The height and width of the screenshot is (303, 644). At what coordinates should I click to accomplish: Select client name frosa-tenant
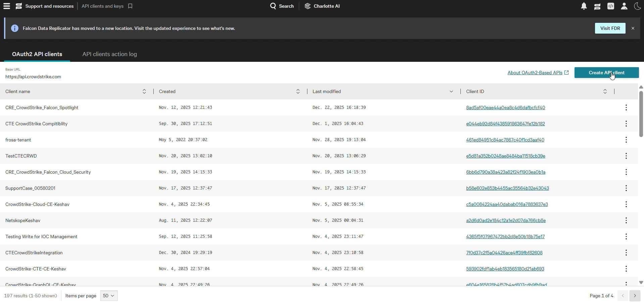[x=18, y=140]
